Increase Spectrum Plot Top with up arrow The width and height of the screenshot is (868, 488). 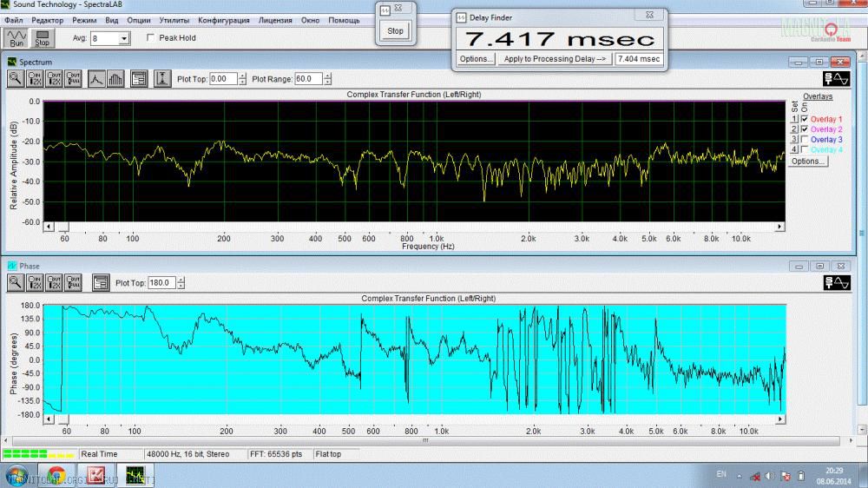tap(242, 76)
